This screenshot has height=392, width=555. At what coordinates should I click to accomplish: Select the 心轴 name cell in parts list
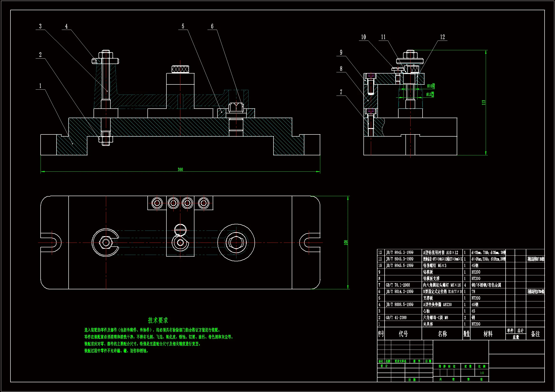click(426, 311)
